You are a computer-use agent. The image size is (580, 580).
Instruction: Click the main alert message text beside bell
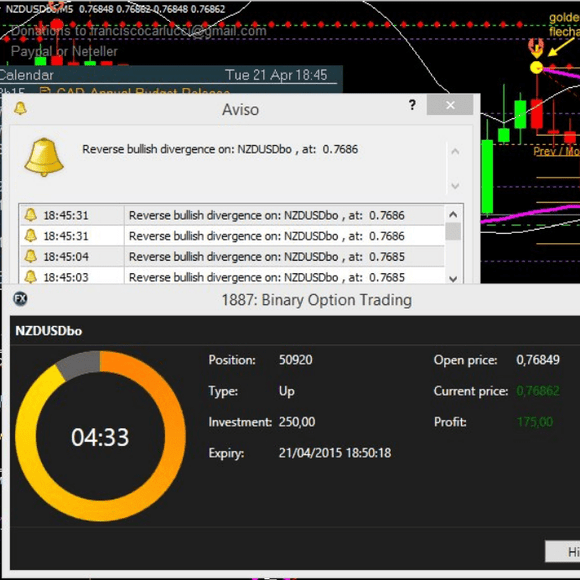[220, 149]
